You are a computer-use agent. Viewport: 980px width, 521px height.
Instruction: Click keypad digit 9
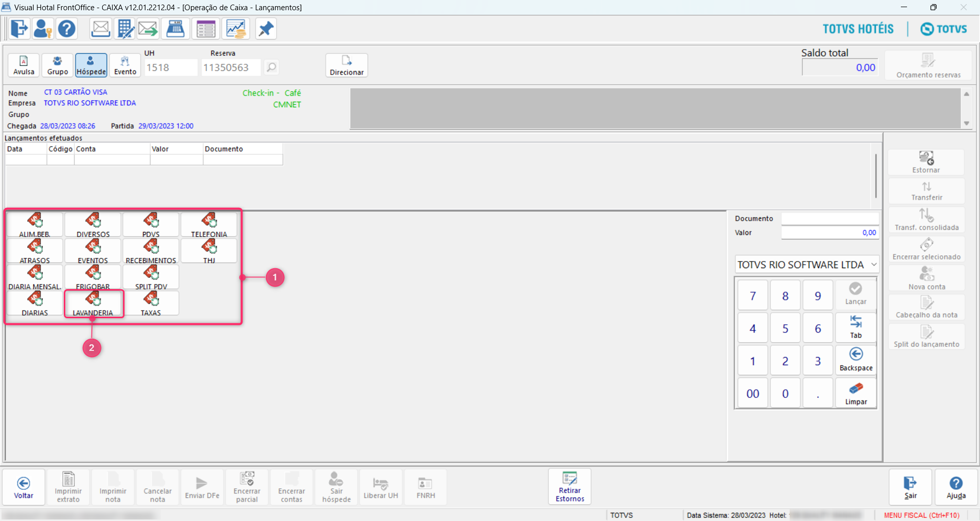pyautogui.click(x=818, y=296)
